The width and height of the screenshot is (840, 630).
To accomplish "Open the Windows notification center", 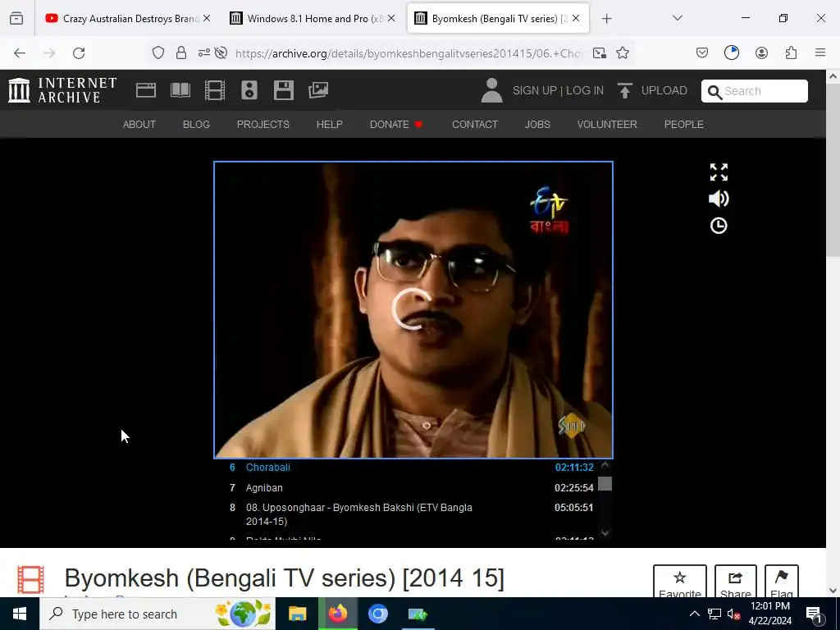I will pos(815,614).
